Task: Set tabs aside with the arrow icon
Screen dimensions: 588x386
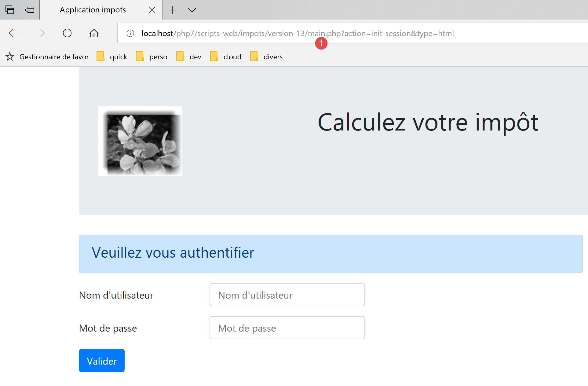Action: click(x=30, y=10)
